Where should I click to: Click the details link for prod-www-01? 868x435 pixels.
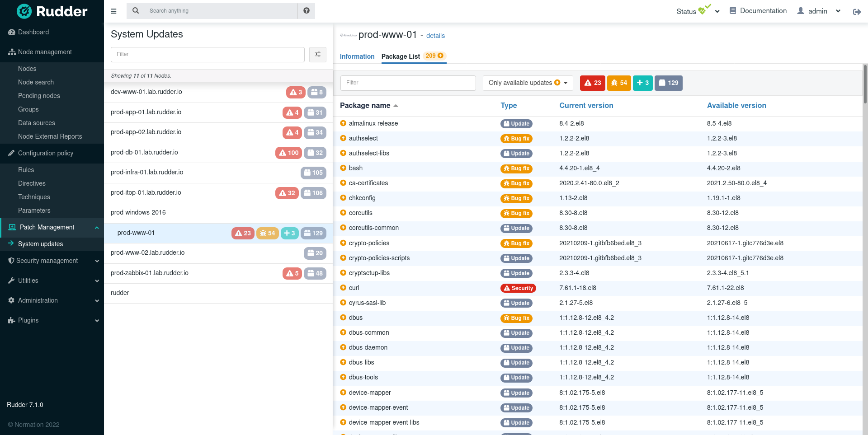(435, 36)
